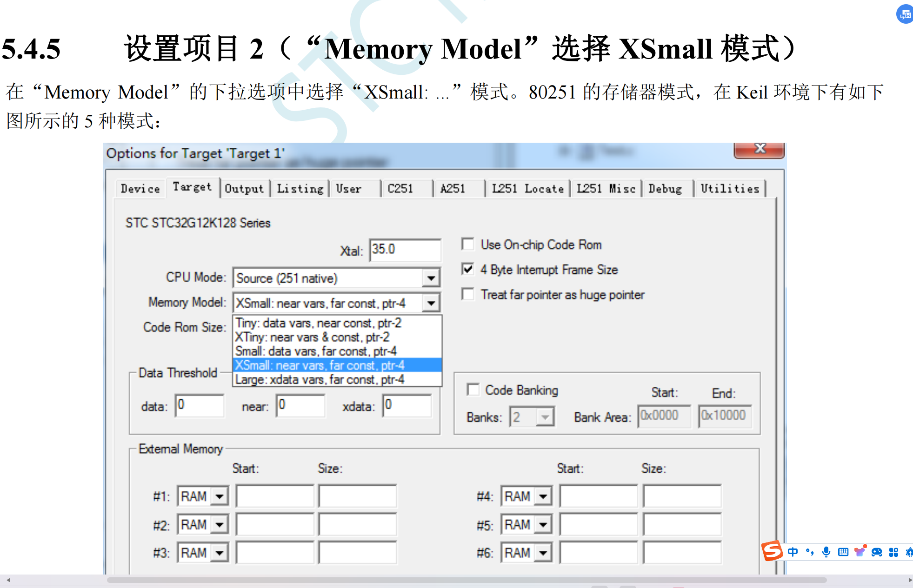Open the #5 RAM type dropdown
This screenshot has width=913, height=588.
(543, 525)
